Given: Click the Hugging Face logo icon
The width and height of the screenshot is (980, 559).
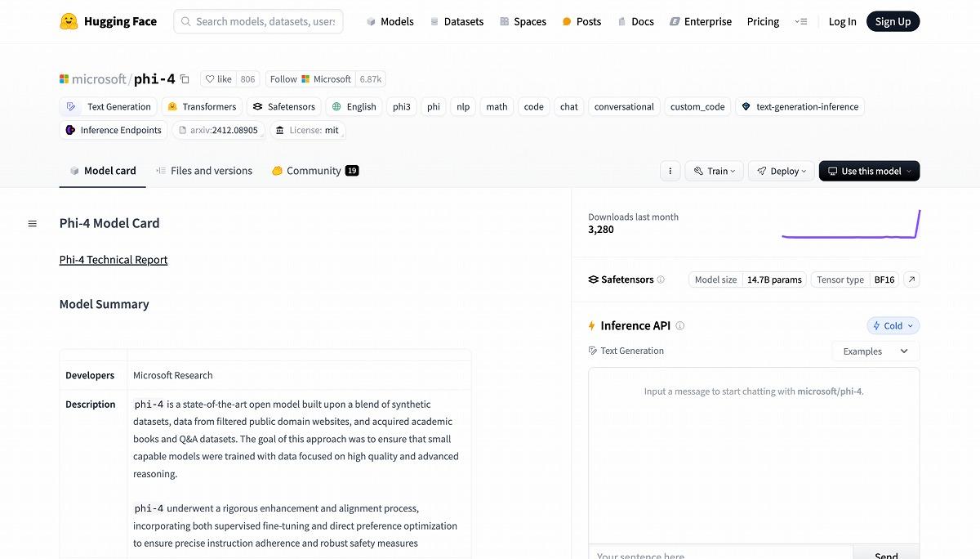Looking at the screenshot, I should point(69,21).
